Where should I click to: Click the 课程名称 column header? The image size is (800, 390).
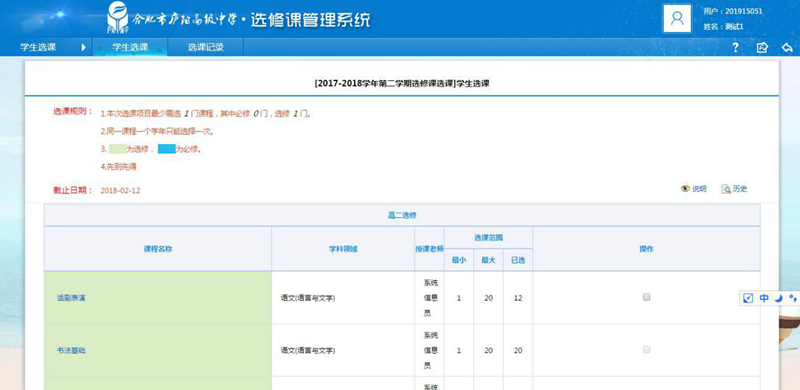pyautogui.click(x=158, y=249)
